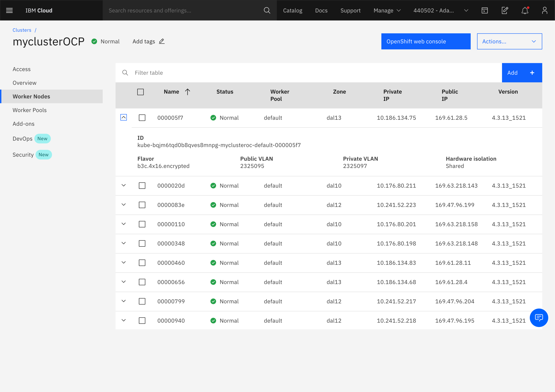Expand row details for node 0000083e

pos(123,205)
